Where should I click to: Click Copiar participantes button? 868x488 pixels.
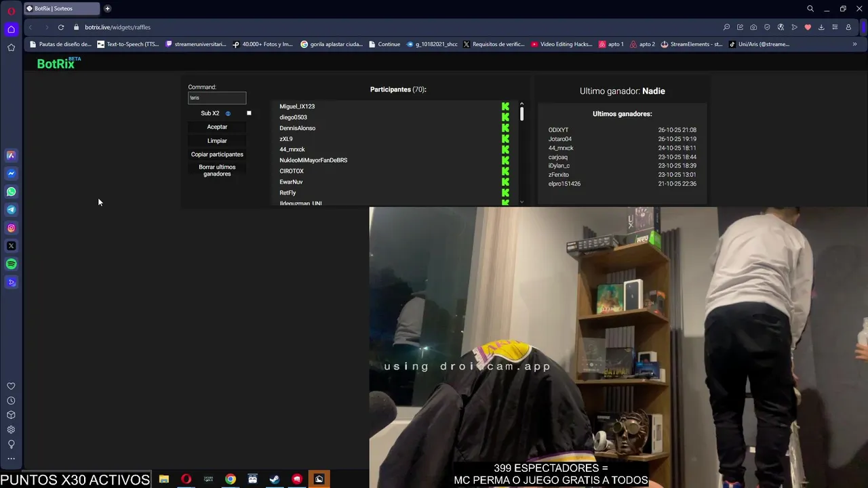click(x=217, y=155)
